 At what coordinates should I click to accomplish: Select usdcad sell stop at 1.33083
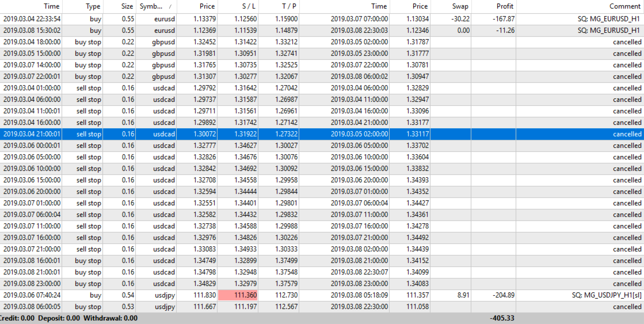204,249
